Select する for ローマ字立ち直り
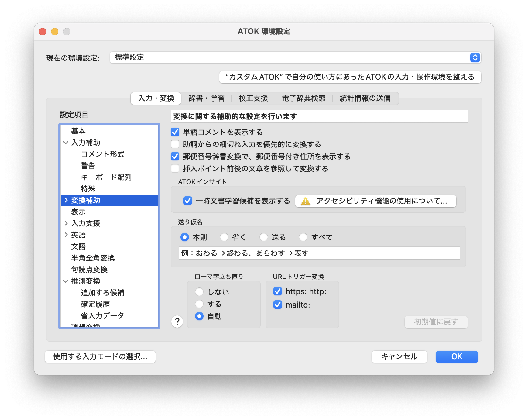 point(199,304)
